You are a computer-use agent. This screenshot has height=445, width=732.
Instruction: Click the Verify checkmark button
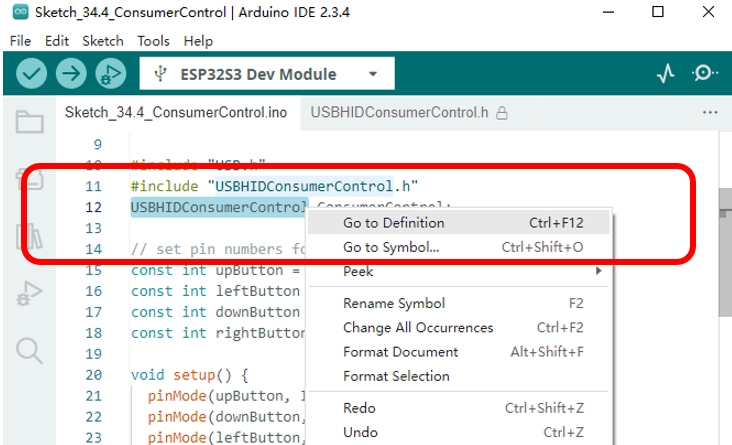(x=31, y=74)
